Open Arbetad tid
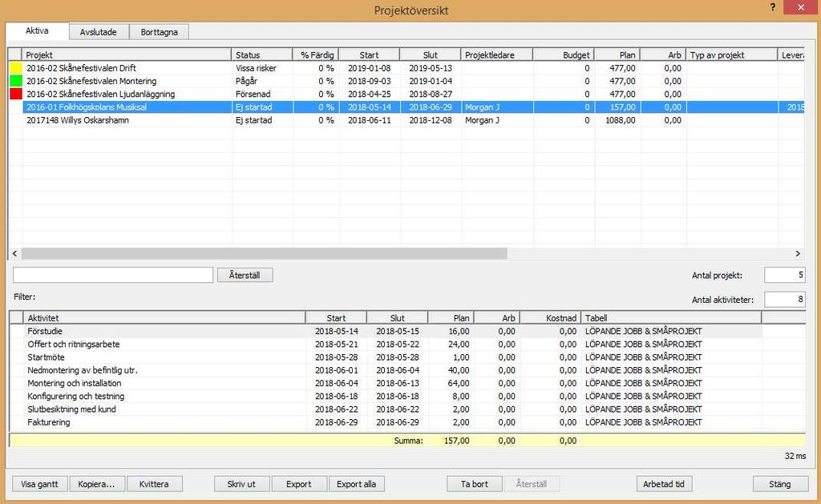821x504 pixels. pyautogui.click(x=664, y=484)
